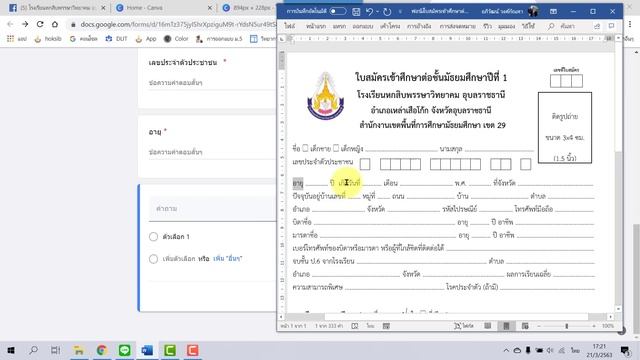The image size is (640, 360).
Task: Click เพิ่มตัวเลือก to add an option
Action: [179, 259]
